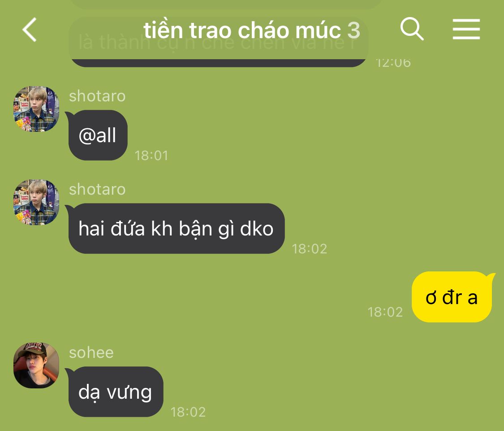The height and width of the screenshot is (431, 504).
Task: Tap chat title 'tiền trao cháo múc'
Action: (242, 30)
